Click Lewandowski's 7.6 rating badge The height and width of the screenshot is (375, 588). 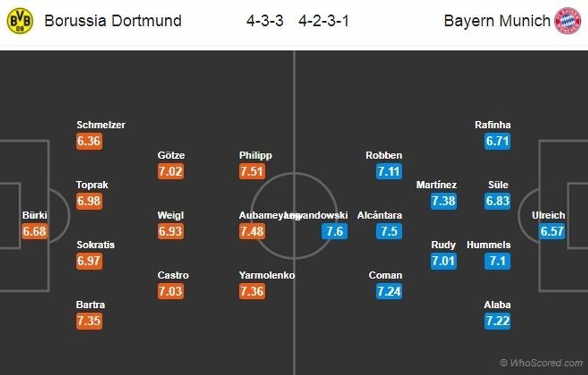(x=334, y=231)
